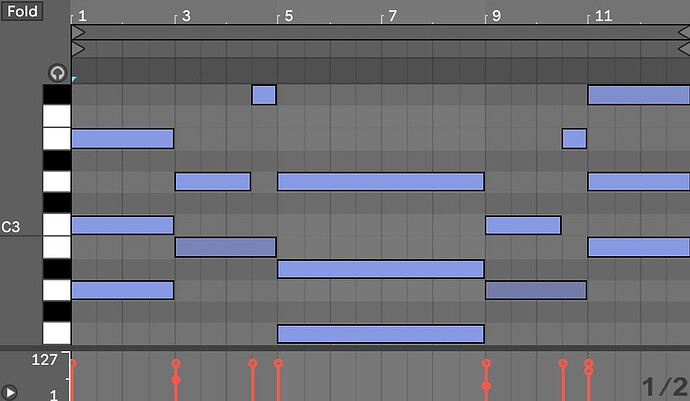Select the darker note starting at bar 9

pyautogui.click(x=535, y=290)
